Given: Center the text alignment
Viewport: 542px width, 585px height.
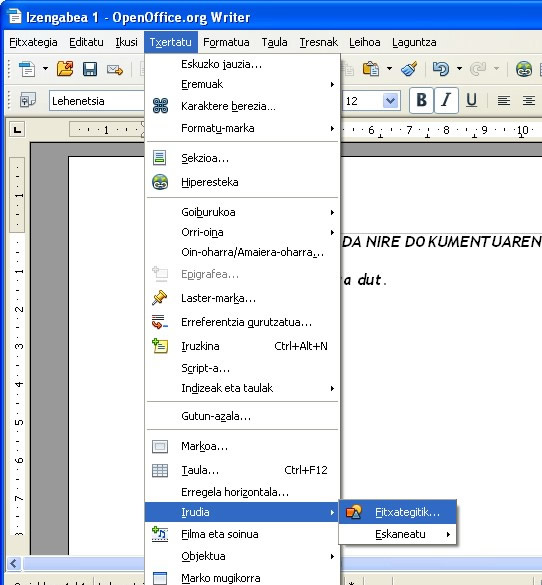Looking at the screenshot, I should click(x=529, y=100).
